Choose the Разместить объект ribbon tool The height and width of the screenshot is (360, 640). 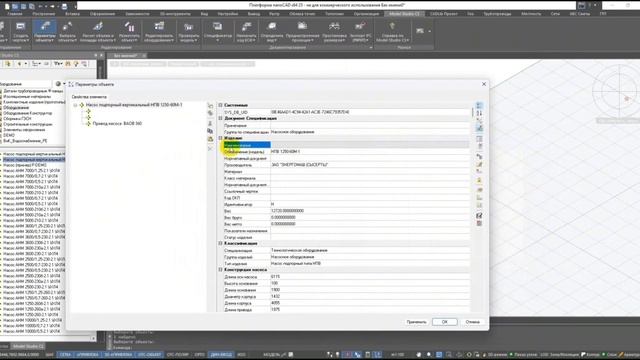click(129, 32)
